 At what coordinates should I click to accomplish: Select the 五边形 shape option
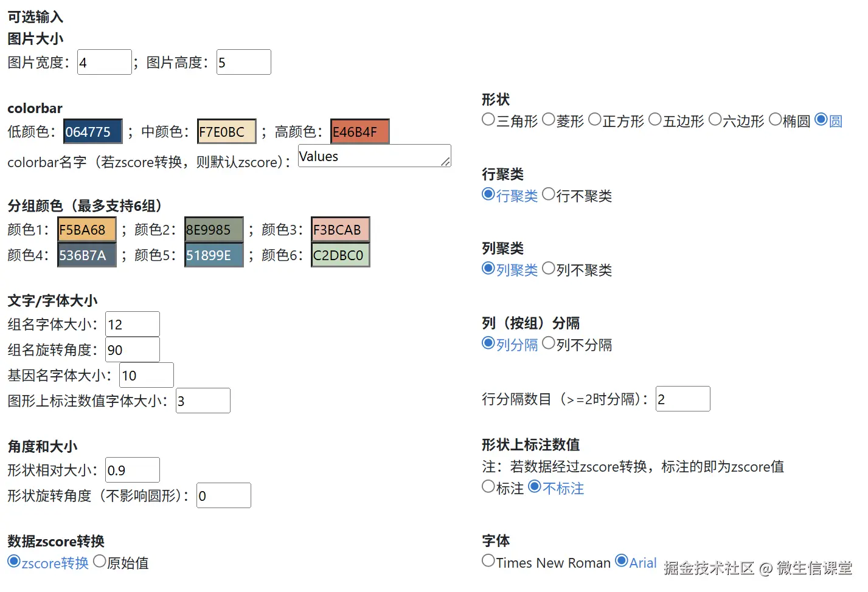[655, 120]
